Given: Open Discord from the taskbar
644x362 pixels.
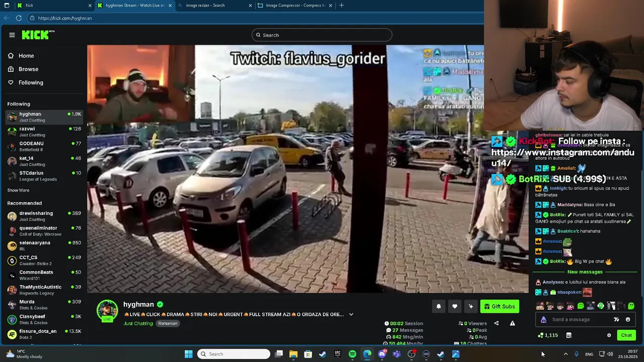Looking at the screenshot, I should pyautogui.click(x=382, y=354).
